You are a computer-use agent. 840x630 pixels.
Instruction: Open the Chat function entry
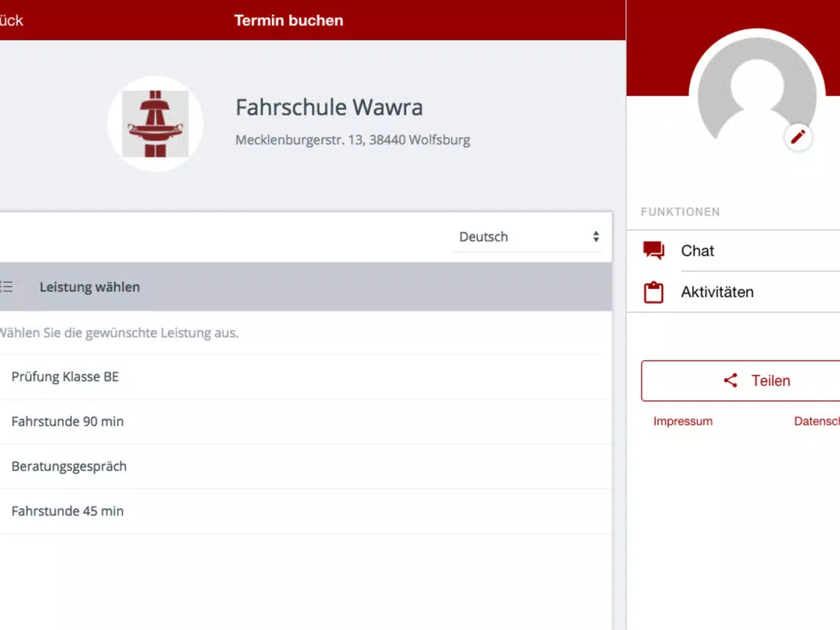coord(734,251)
